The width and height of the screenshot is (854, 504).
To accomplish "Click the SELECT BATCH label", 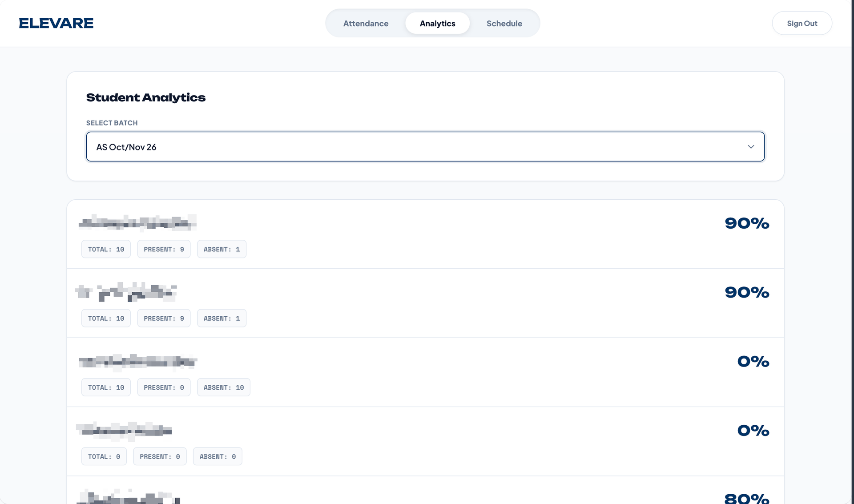I will pos(112,123).
